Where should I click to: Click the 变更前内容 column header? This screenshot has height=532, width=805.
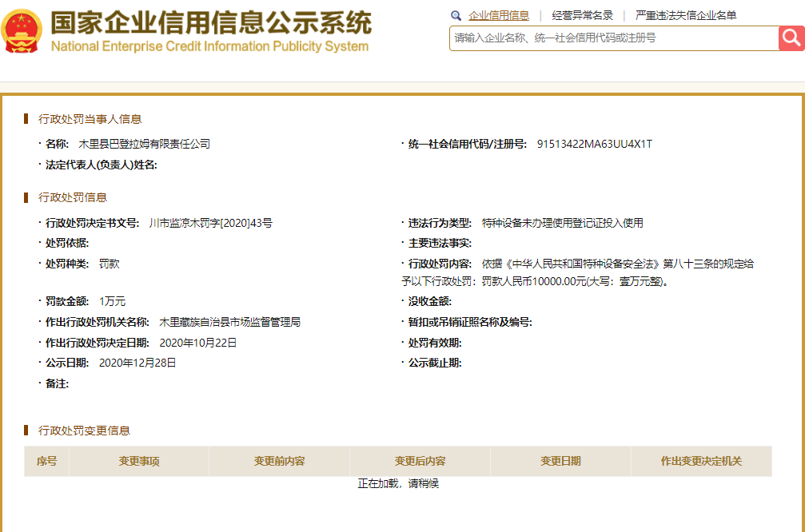pyautogui.click(x=279, y=461)
